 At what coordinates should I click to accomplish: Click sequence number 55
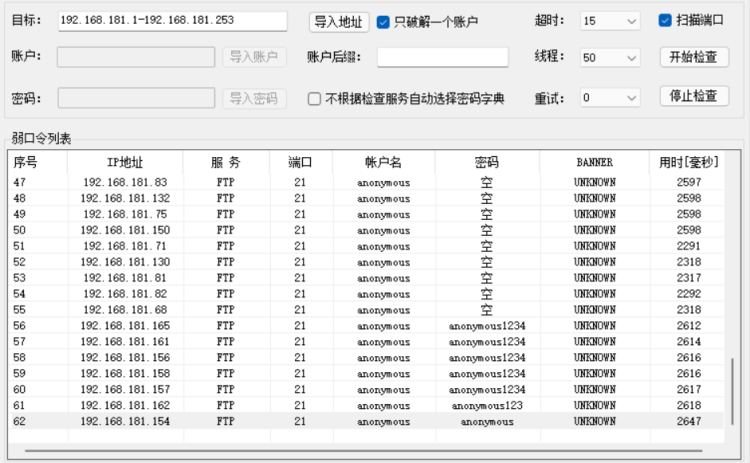pyautogui.click(x=20, y=310)
